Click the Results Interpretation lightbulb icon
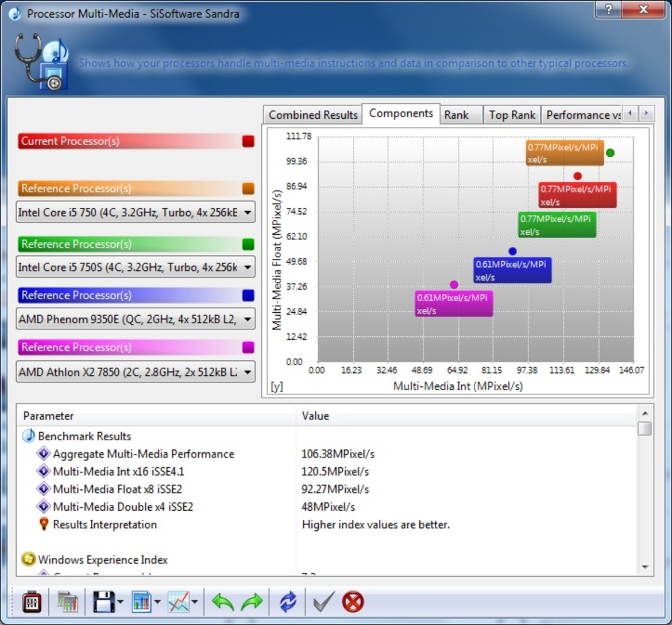This screenshot has height=625, width=672. click(43, 523)
